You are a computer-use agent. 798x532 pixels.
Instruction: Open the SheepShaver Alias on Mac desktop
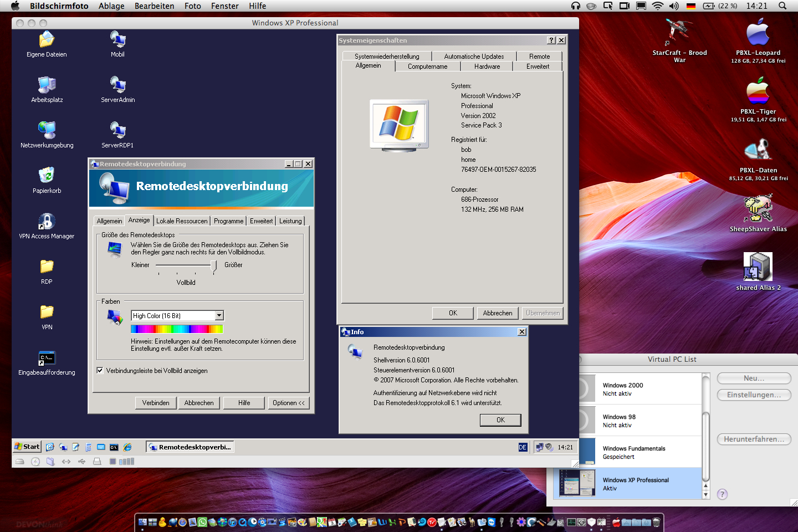tap(758, 213)
